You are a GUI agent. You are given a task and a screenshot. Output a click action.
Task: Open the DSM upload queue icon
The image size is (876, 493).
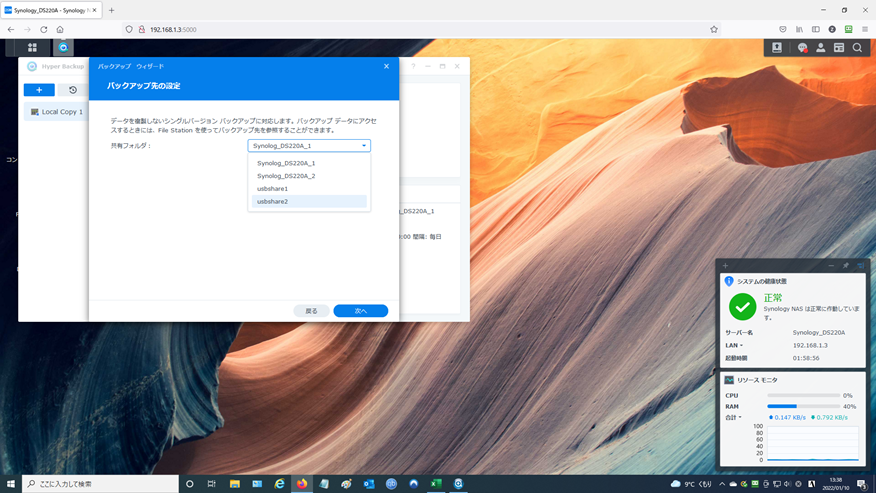point(777,48)
